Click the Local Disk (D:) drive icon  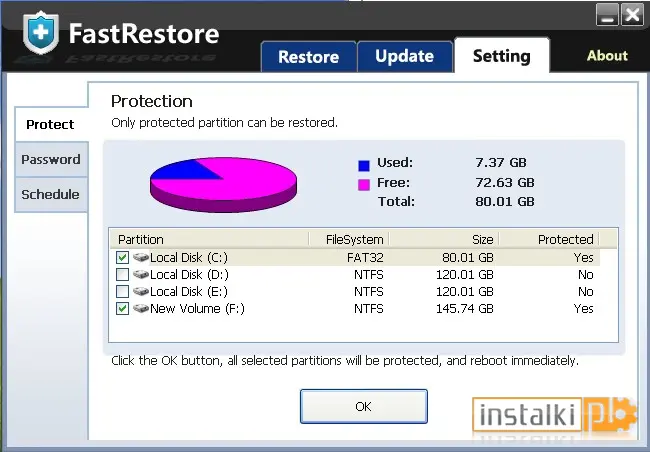141,275
